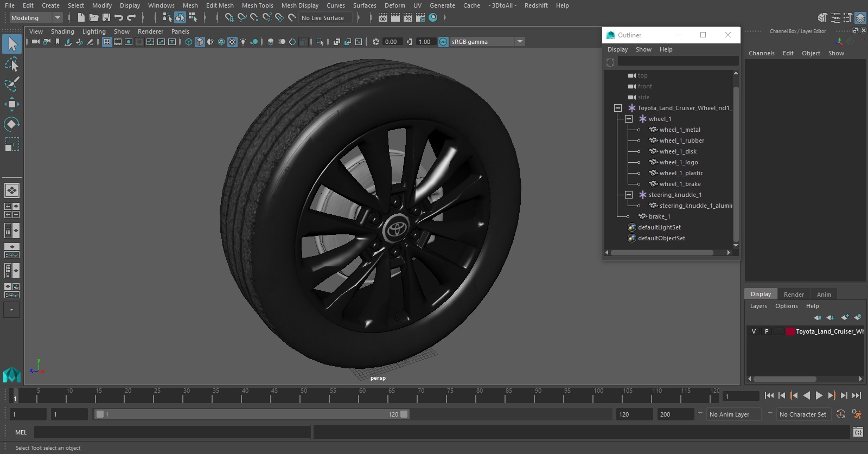Switch to single perspective pane layout
This screenshot has height=454, width=868.
pos(12,190)
